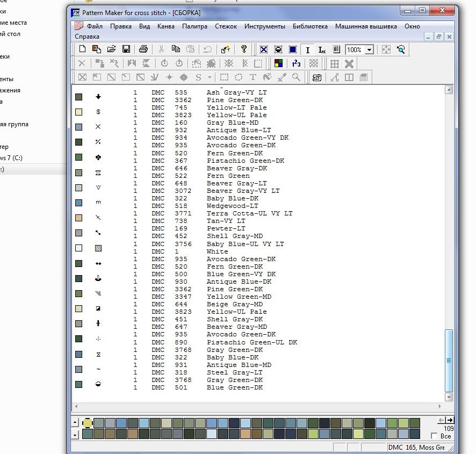
Task: Click the color palette squares icon
Action: [x=278, y=63]
